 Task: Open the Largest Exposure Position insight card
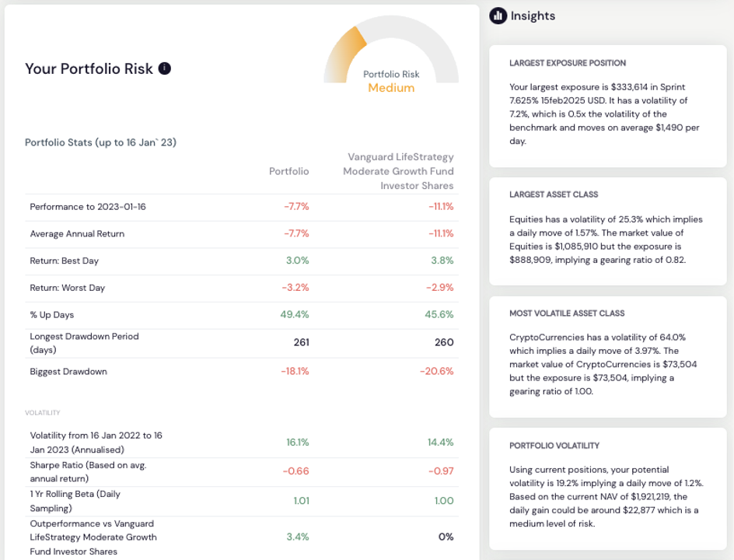click(607, 105)
